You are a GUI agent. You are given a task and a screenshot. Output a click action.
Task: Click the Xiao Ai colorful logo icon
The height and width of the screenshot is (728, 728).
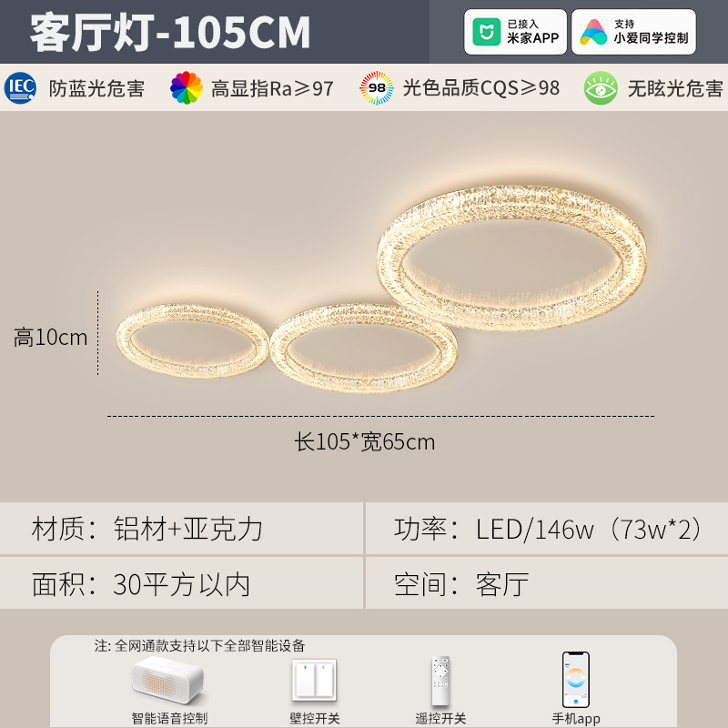[593, 32]
